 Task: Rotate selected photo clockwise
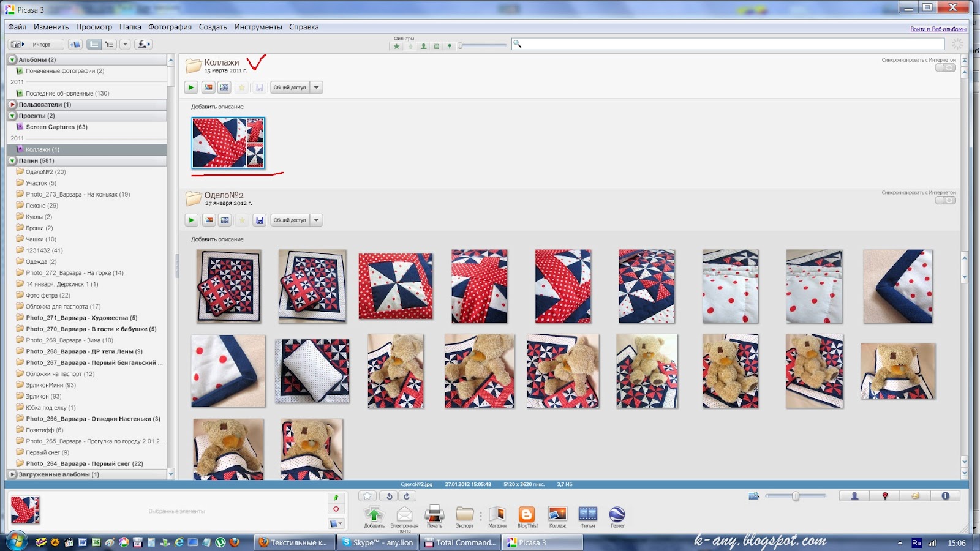pos(407,496)
